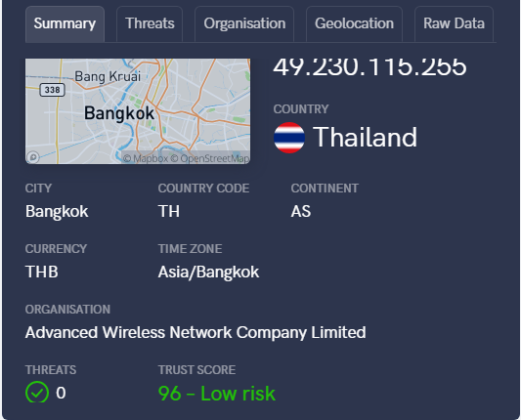Switch to the Geolocation tab
This screenshot has height=420, width=521.
354,23
